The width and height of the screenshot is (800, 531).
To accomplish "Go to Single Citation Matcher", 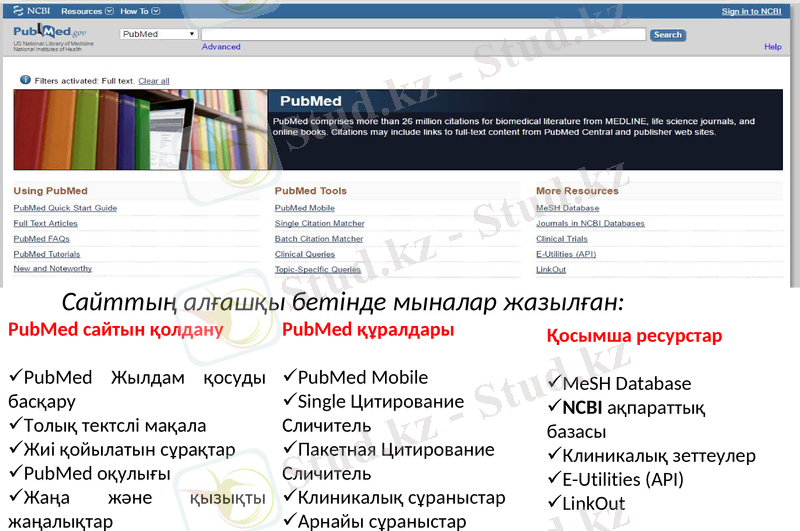I will [x=319, y=223].
